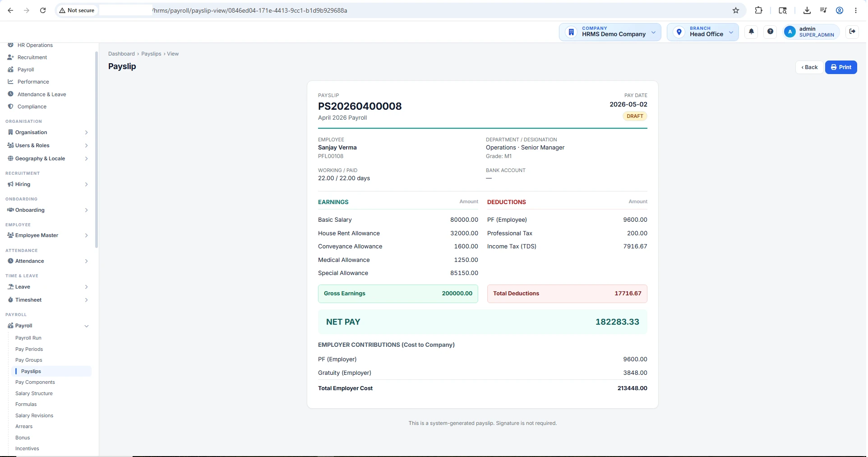Open Payroll Run in sidebar
The image size is (868, 457).
point(28,338)
